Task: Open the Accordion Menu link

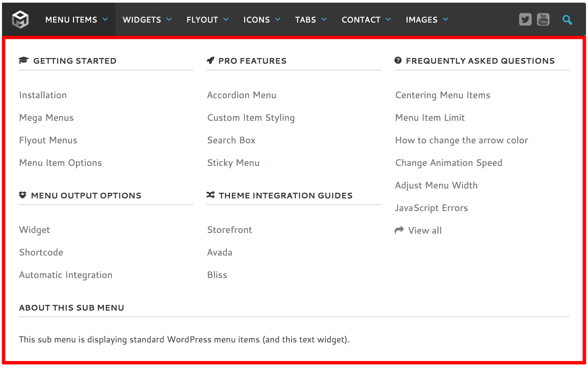Action: coord(242,95)
